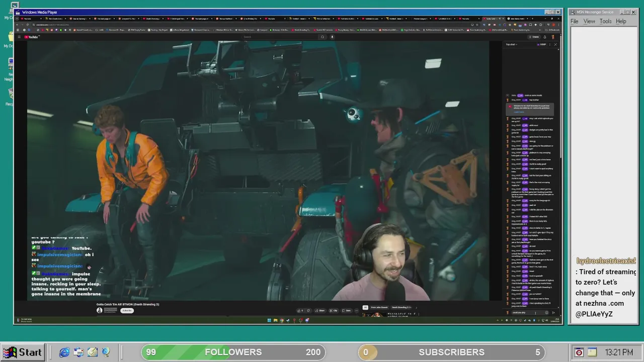
Task: Open the globe quick launch icon
Action: click(x=105, y=352)
